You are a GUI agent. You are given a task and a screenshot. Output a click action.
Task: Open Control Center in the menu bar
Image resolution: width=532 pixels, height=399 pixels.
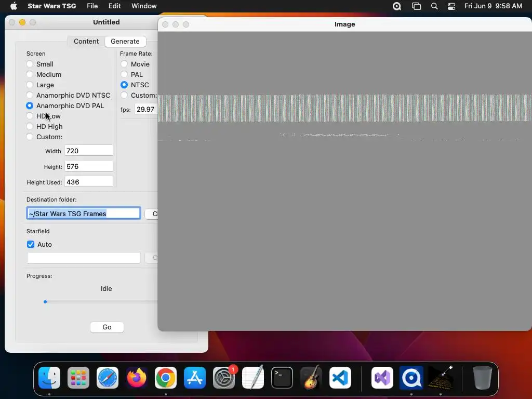(x=451, y=6)
